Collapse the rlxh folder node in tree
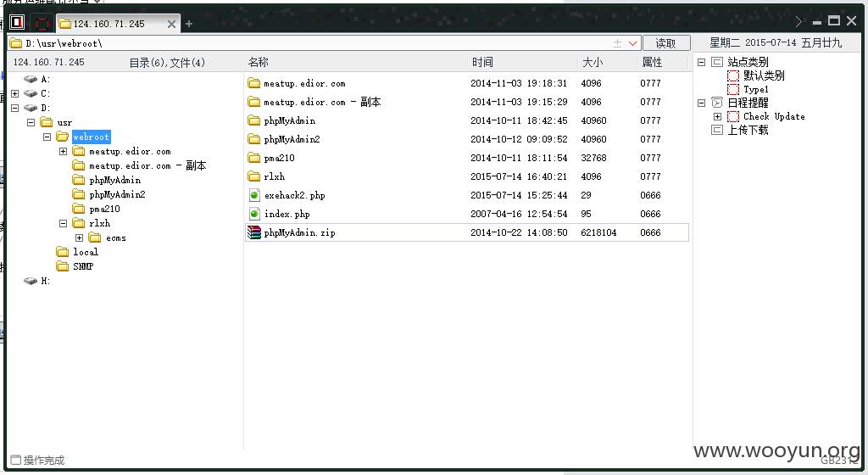This screenshot has height=475, width=868. point(63,223)
